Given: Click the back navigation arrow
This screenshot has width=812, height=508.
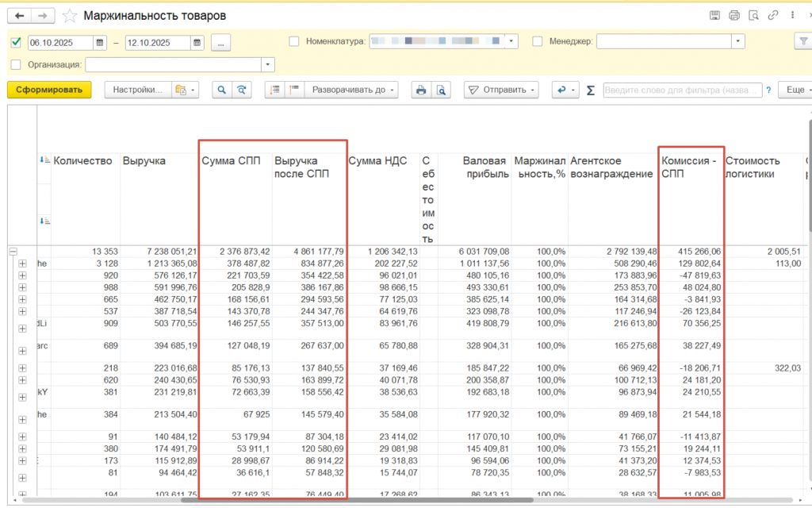Looking at the screenshot, I should 19,16.
